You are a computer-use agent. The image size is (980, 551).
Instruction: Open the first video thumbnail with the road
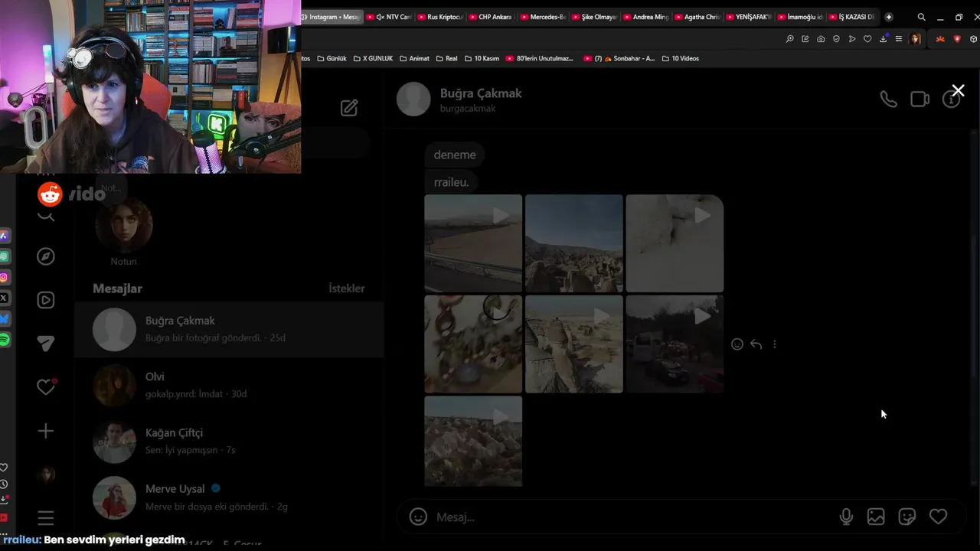click(x=473, y=243)
